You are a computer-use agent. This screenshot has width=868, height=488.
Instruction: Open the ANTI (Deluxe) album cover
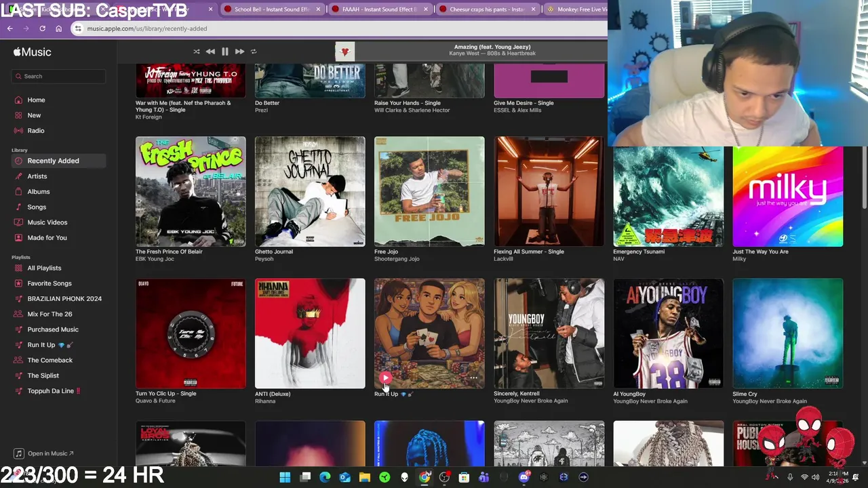[310, 333]
